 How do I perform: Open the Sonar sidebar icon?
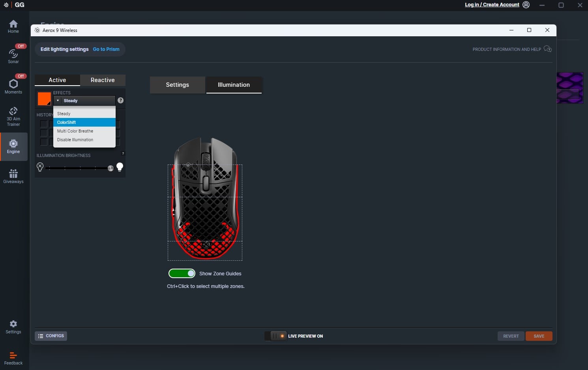point(13,56)
